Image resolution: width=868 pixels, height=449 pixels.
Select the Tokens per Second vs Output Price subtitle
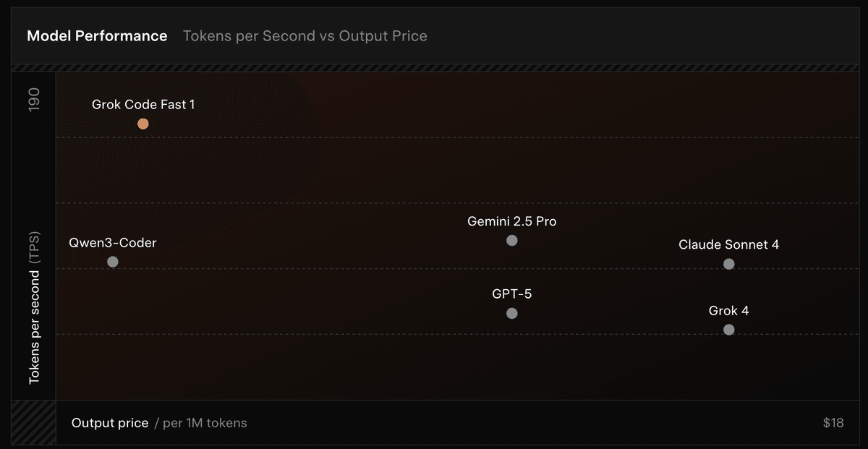[305, 36]
